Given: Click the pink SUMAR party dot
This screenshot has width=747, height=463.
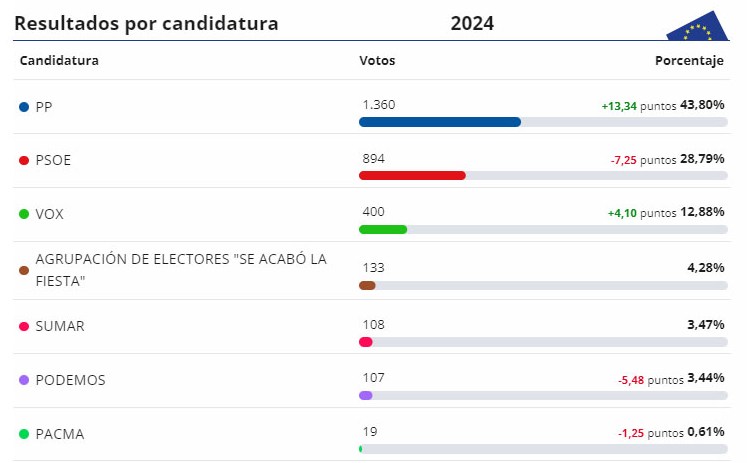Looking at the screenshot, I should tap(24, 326).
